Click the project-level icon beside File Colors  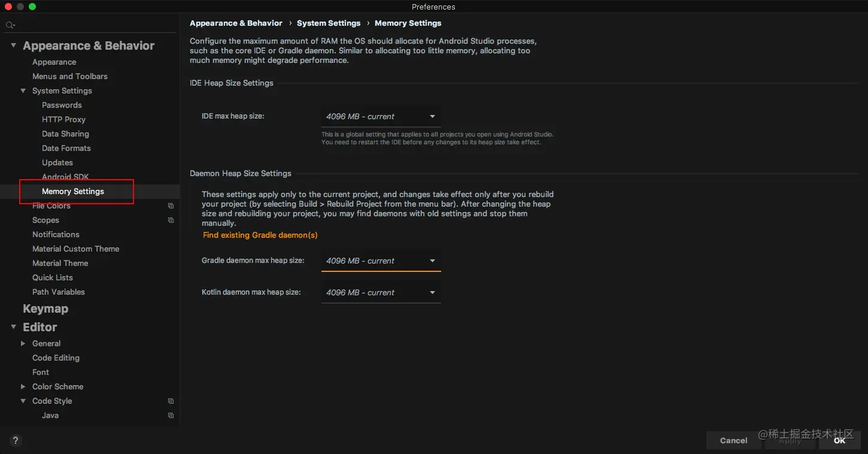coord(171,205)
